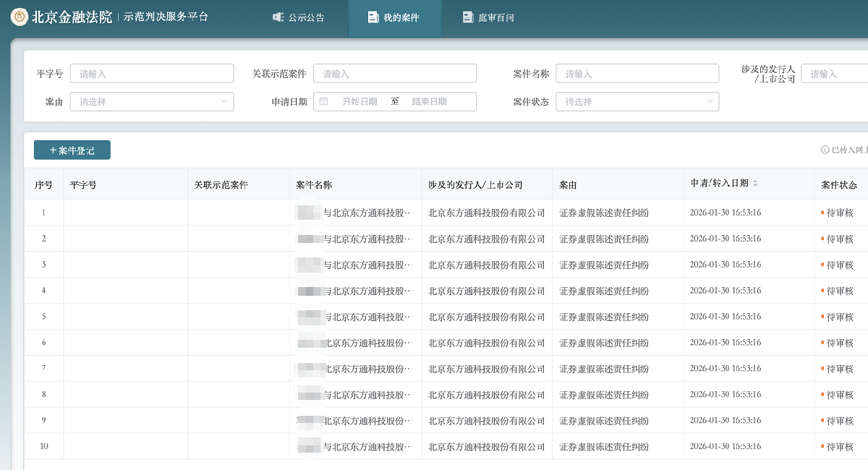This screenshot has height=470, width=868.
Task: Sort ascending by 申请/转入日期 column
Action: [757, 180]
